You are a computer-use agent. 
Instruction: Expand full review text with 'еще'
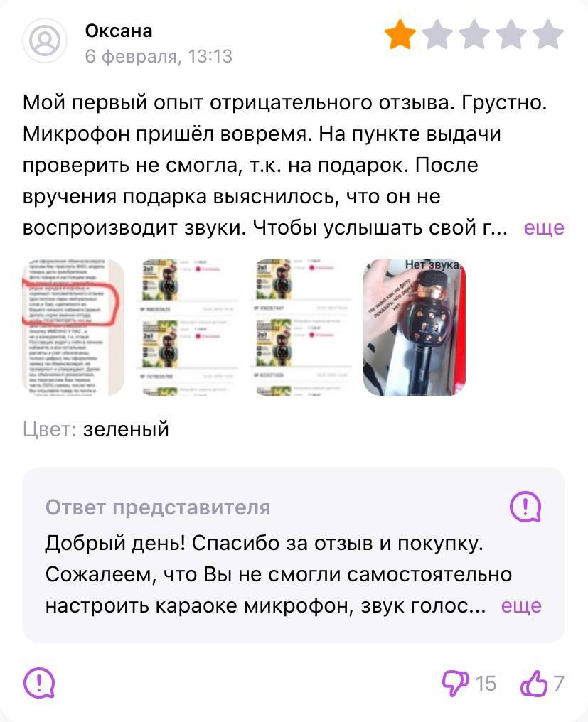544,227
